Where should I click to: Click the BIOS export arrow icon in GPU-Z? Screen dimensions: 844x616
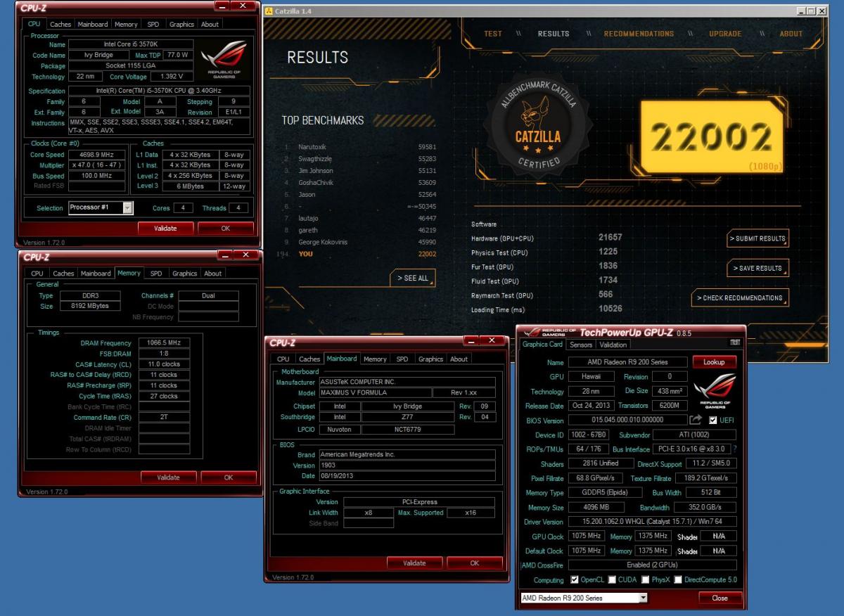[x=695, y=420]
